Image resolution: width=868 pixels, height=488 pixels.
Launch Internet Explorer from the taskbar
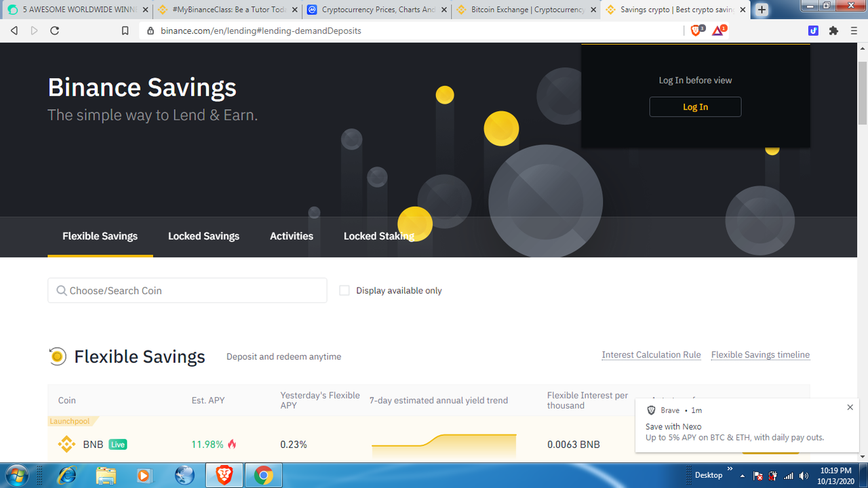(68, 475)
